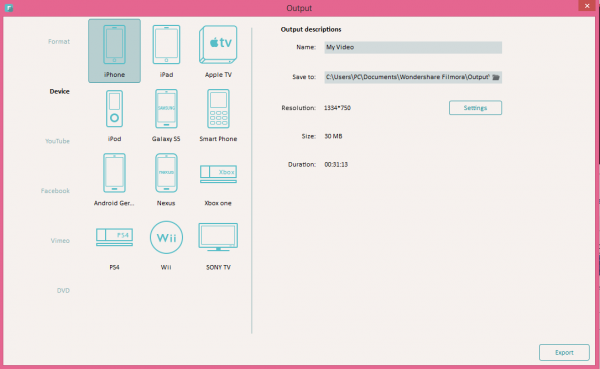Close the Output dialog
This screenshot has height=369, width=600.
click(x=587, y=5)
